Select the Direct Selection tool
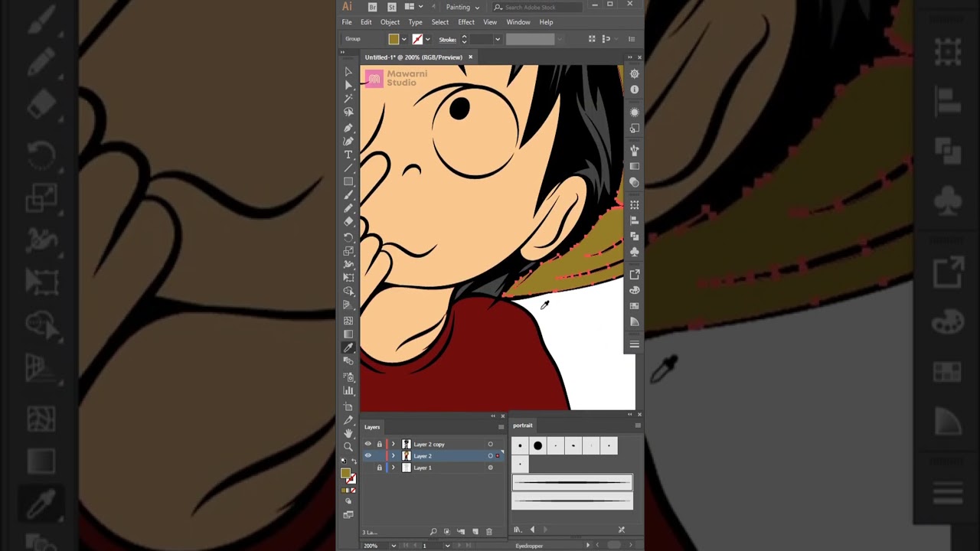 [348, 85]
